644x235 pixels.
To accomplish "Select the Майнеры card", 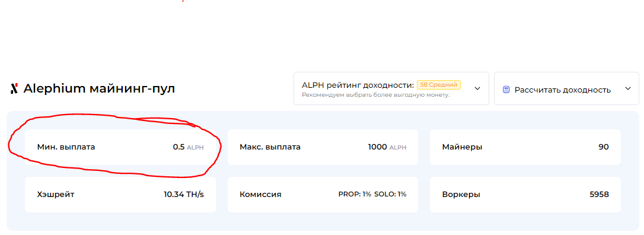I will pyautogui.click(x=525, y=147).
